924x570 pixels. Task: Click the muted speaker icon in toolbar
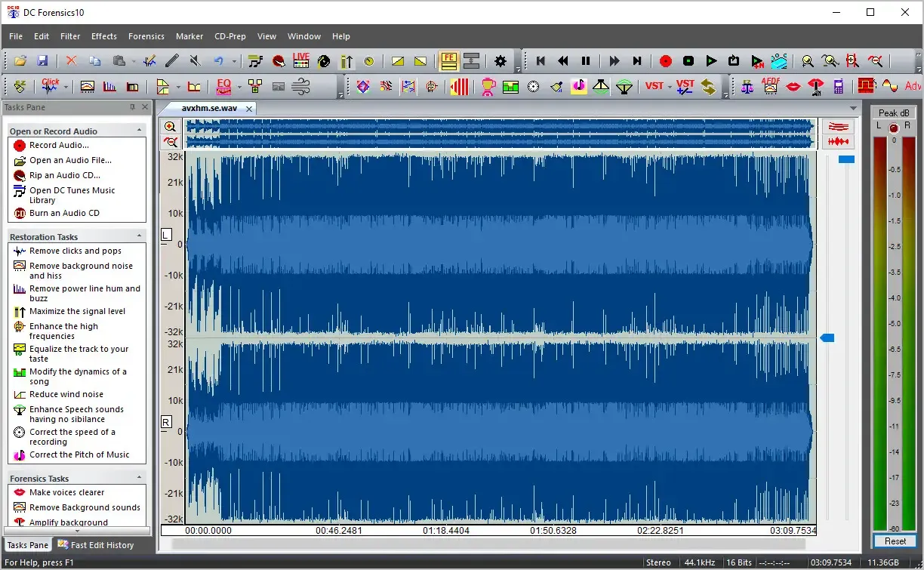coord(195,61)
